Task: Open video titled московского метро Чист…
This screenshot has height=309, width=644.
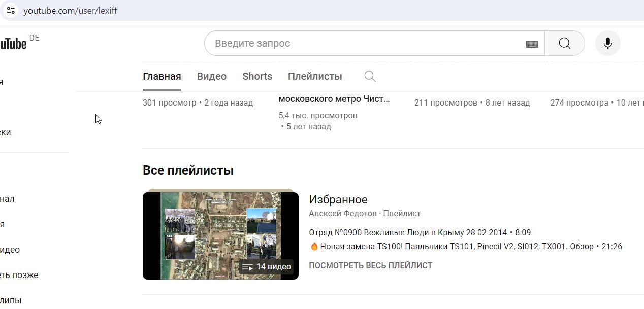Action: [x=334, y=99]
